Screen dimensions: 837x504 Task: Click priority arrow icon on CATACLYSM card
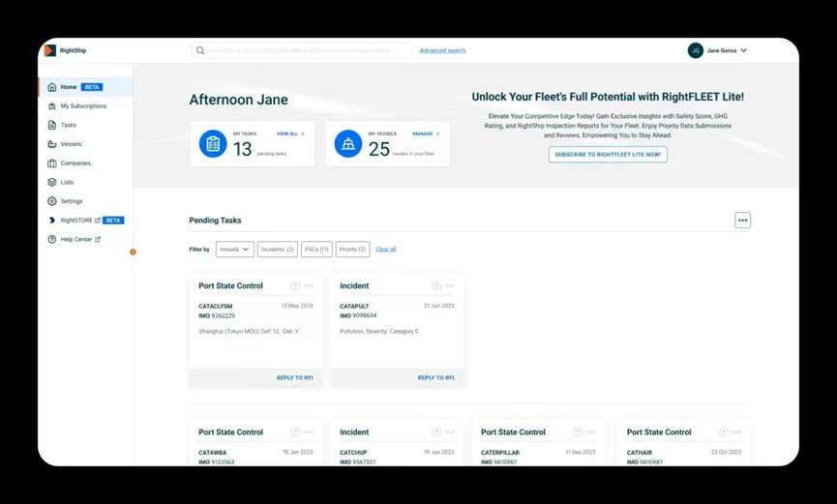coord(295,285)
